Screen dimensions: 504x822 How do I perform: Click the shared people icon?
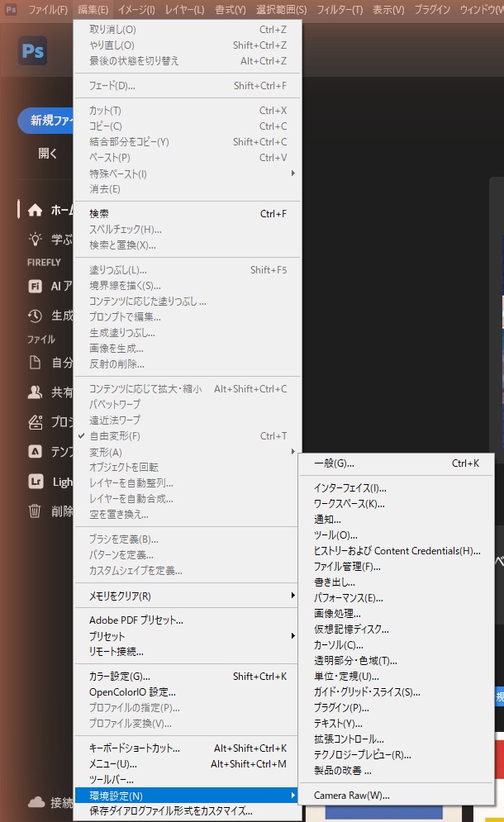click(x=36, y=392)
